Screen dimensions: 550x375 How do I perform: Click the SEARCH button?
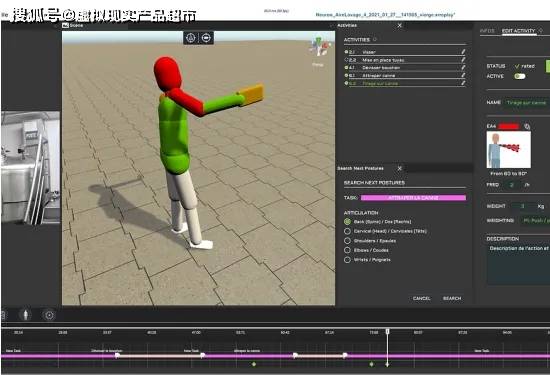tap(452, 298)
